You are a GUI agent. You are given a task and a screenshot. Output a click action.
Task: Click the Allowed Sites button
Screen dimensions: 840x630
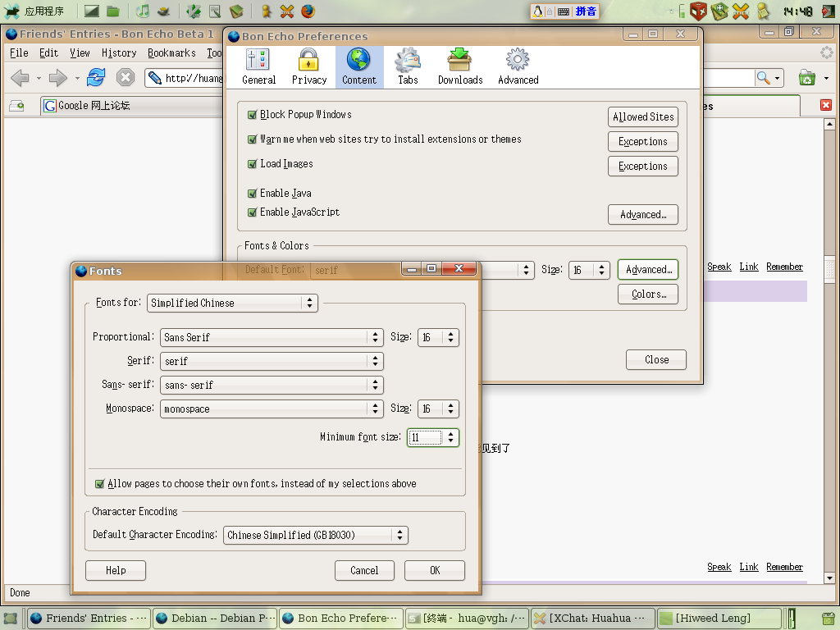[x=643, y=116]
